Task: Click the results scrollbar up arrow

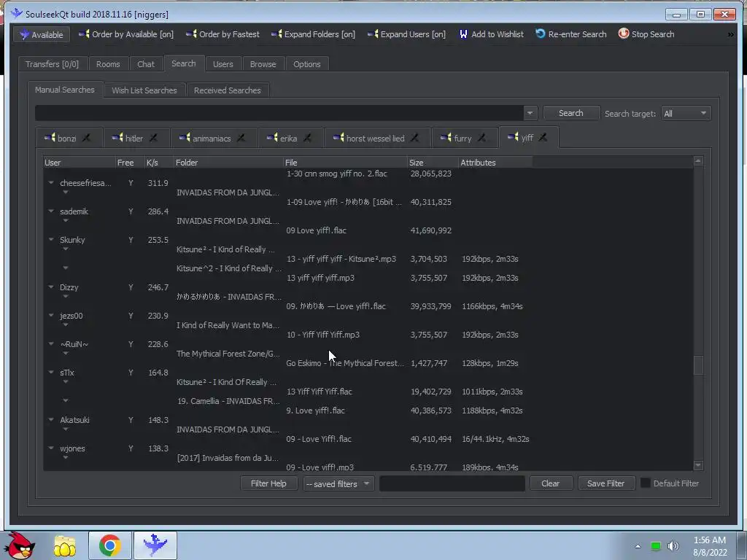Action: tap(698, 161)
